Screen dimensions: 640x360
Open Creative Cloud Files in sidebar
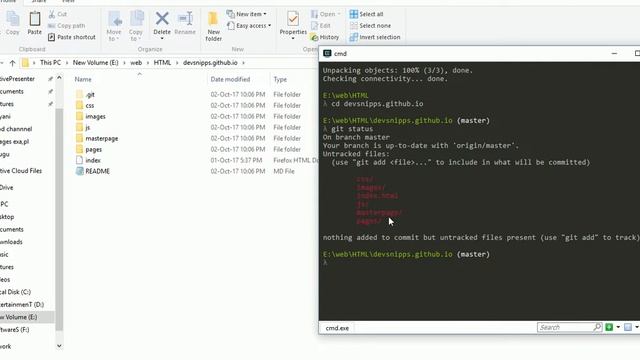tap(21, 171)
